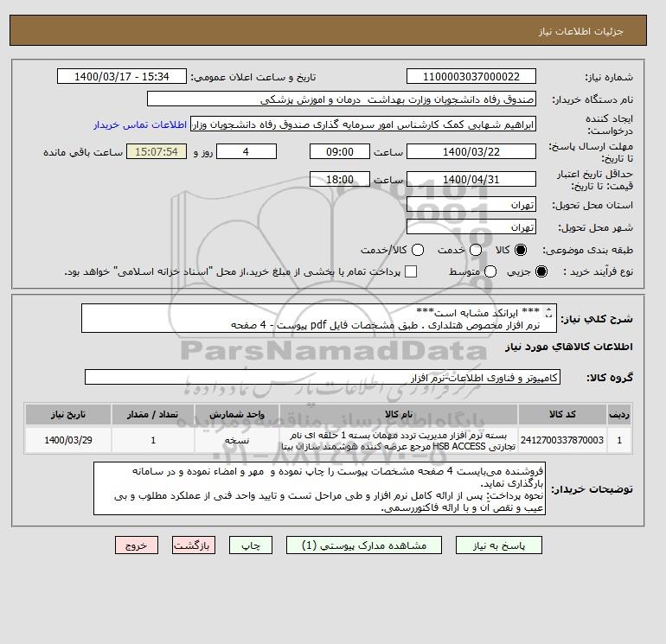Click the deadline time field 09:00
Screen dimensions: 666x644
340,151
